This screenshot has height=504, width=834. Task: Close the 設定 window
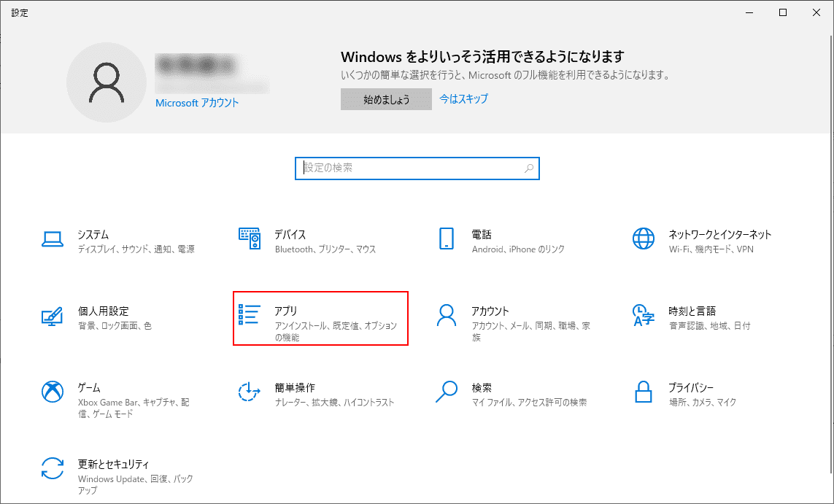click(x=816, y=12)
